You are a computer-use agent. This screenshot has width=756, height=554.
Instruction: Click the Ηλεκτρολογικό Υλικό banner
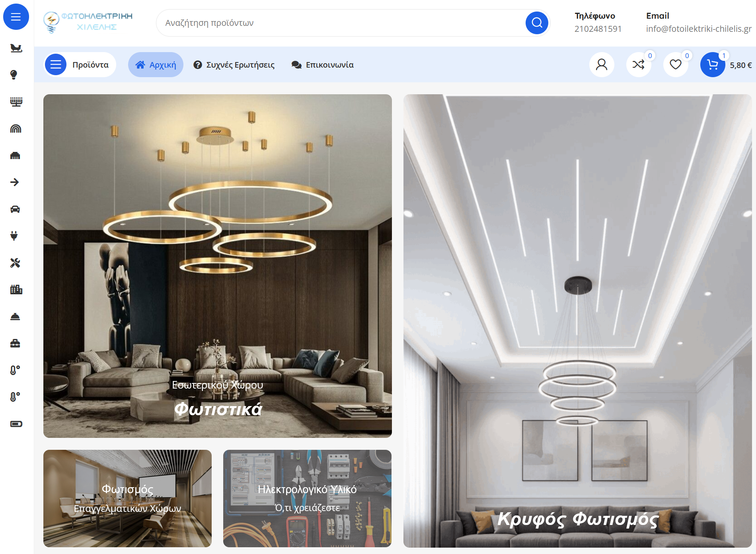[307, 498]
